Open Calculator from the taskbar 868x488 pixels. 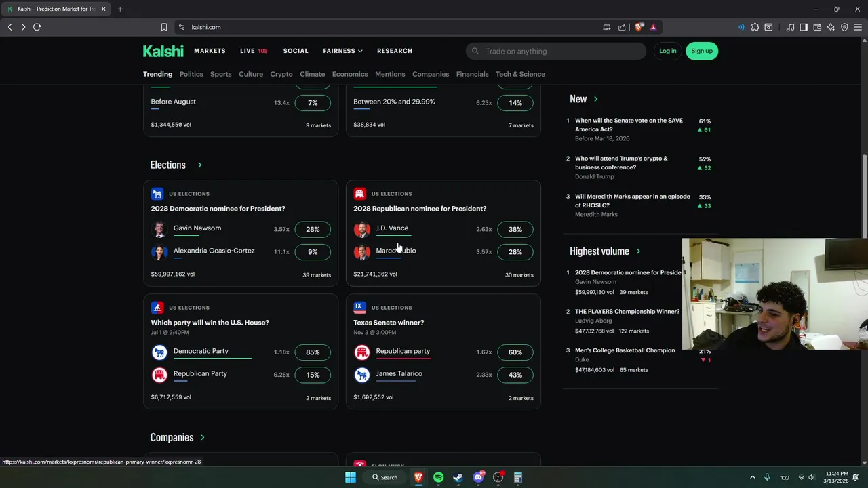518,477
